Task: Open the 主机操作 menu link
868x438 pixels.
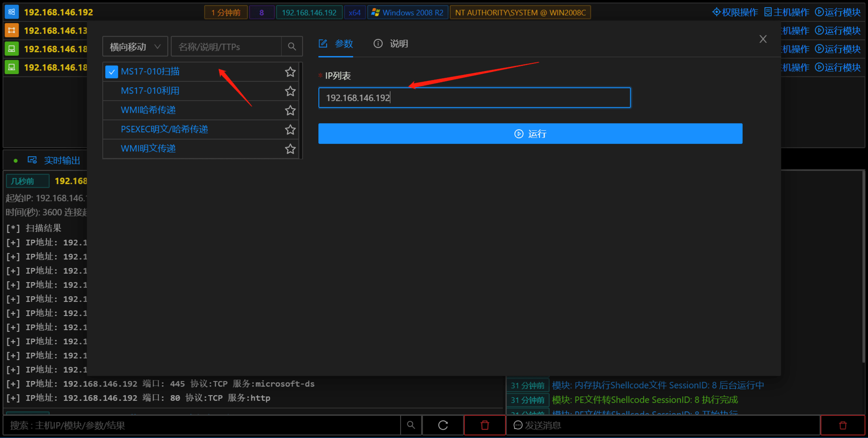Action: [787, 12]
